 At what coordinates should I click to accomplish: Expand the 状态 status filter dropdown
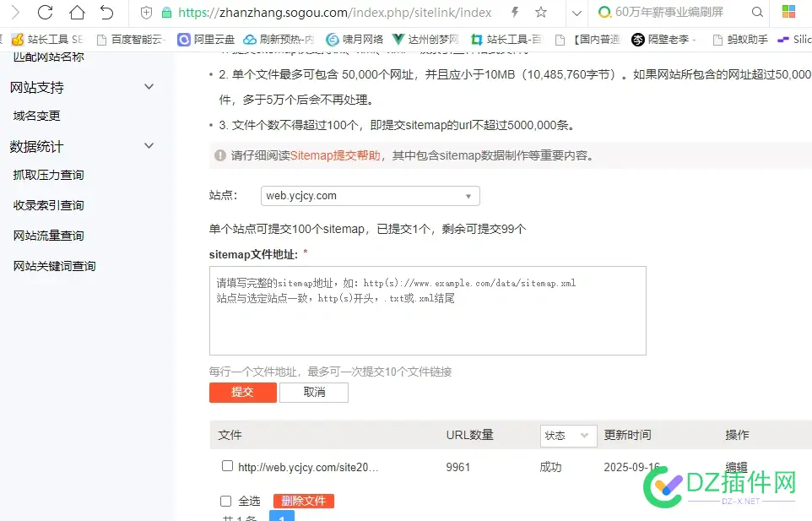coord(568,436)
